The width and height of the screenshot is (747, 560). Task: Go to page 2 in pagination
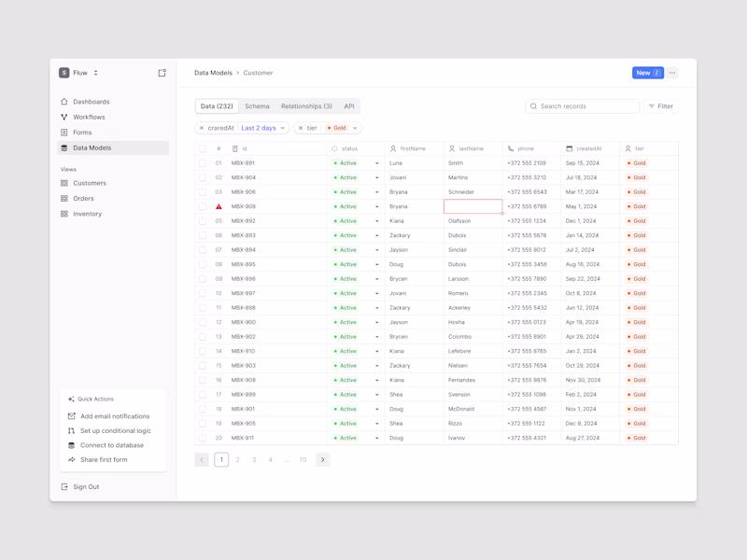(238, 459)
